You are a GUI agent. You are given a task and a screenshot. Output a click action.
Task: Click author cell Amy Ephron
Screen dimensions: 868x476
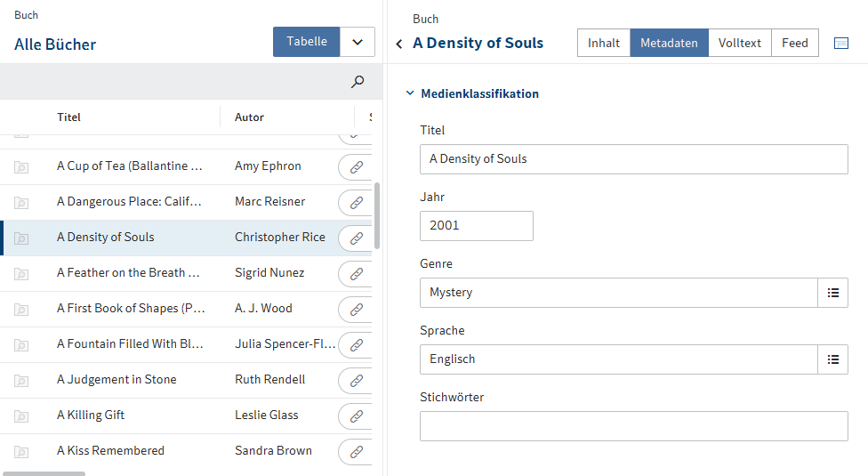[268, 166]
